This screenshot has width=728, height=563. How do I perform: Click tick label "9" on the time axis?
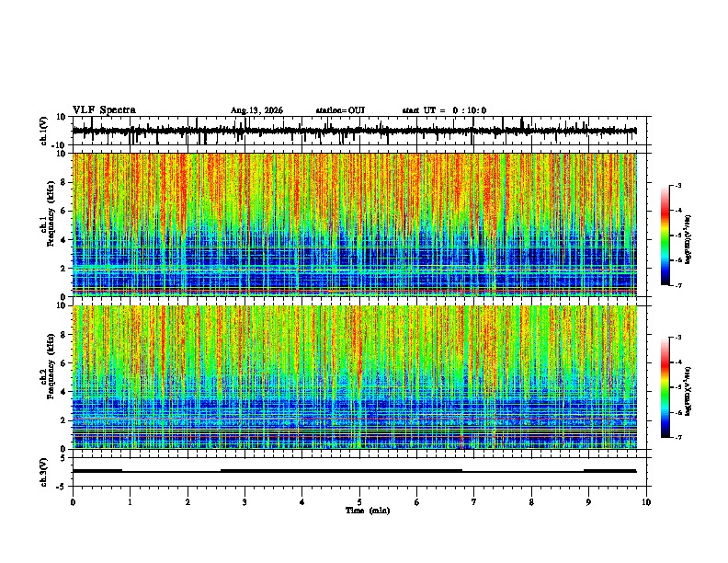588,502
